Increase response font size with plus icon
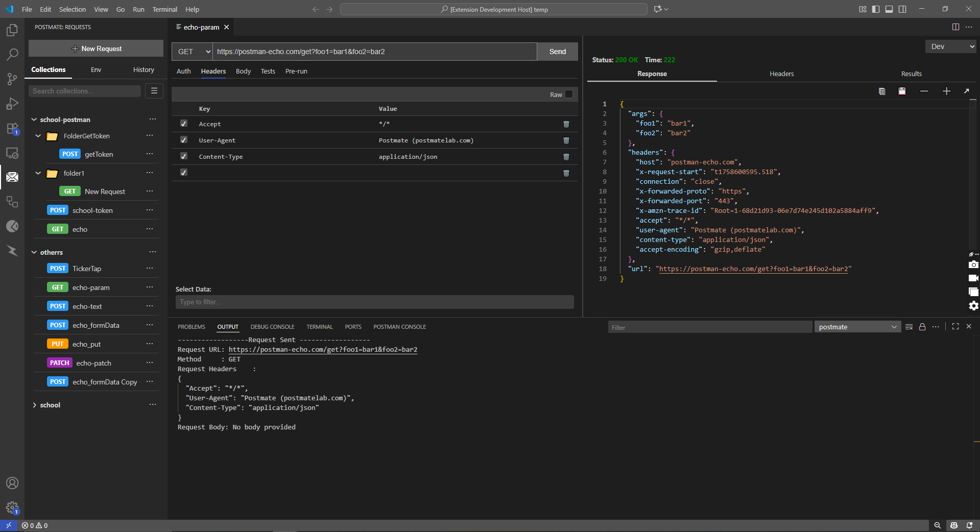This screenshot has width=980, height=532. click(946, 91)
